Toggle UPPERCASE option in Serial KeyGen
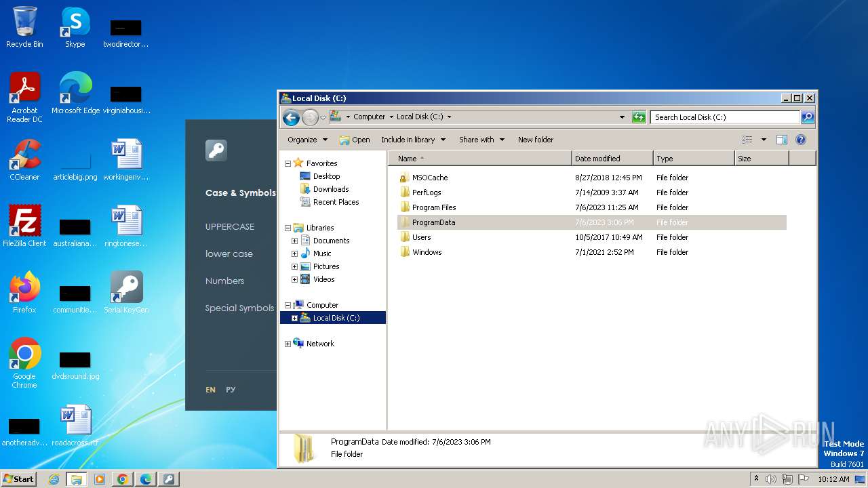The image size is (868, 488). 230,227
